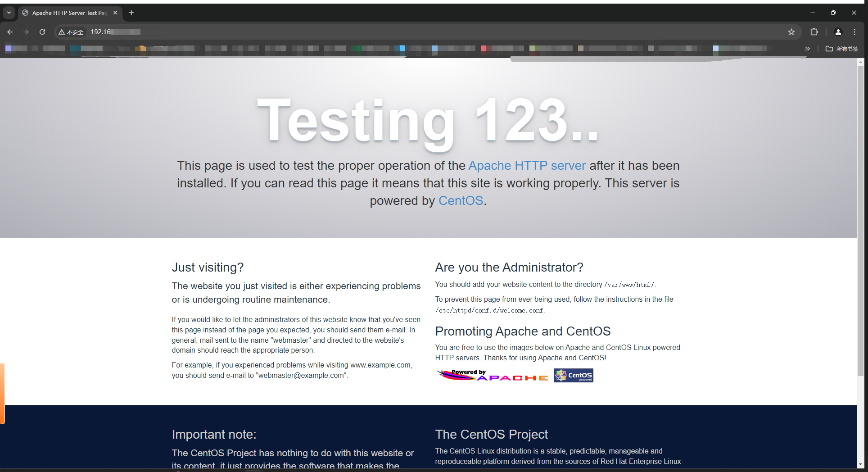
Task: Minimize the browser window
Action: point(813,13)
